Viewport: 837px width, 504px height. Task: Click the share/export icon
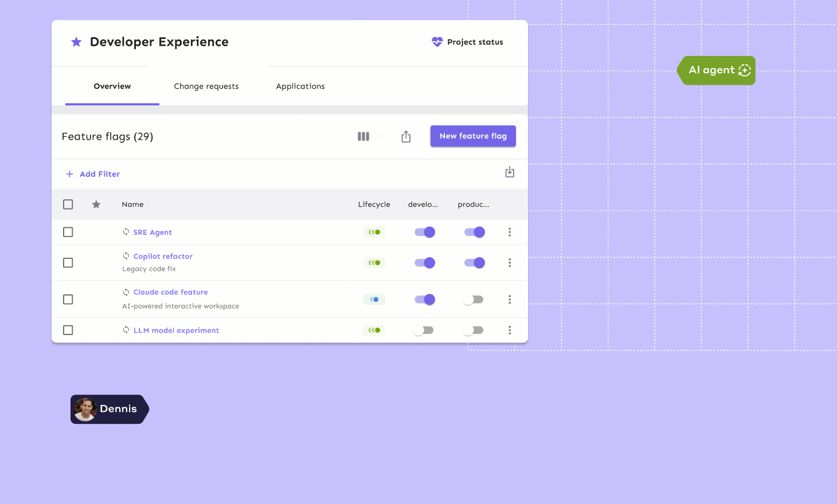tap(406, 136)
